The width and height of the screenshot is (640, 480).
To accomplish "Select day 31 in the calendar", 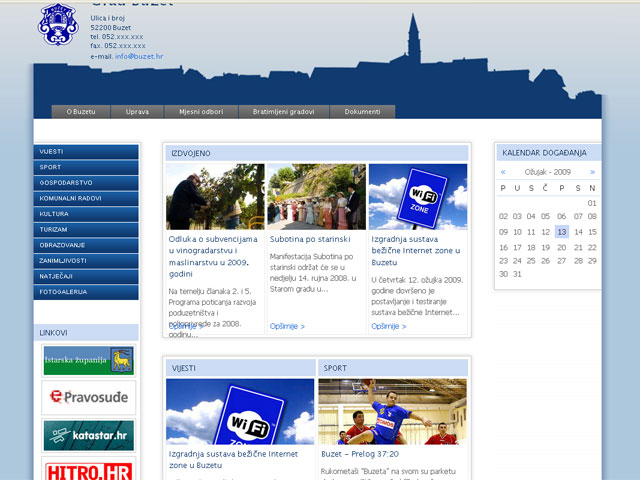I will [x=517, y=274].
